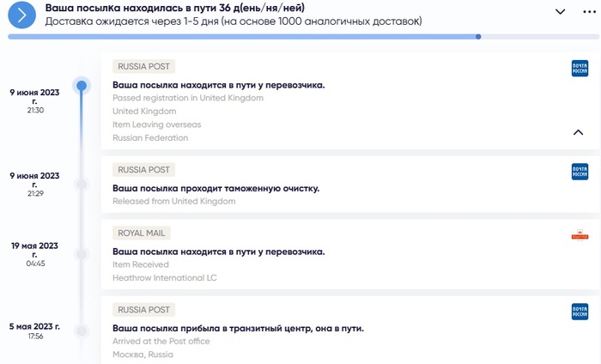Click the three-dot more options icon
The width and height of the screenshot is (601, 364).
point(589,11)
